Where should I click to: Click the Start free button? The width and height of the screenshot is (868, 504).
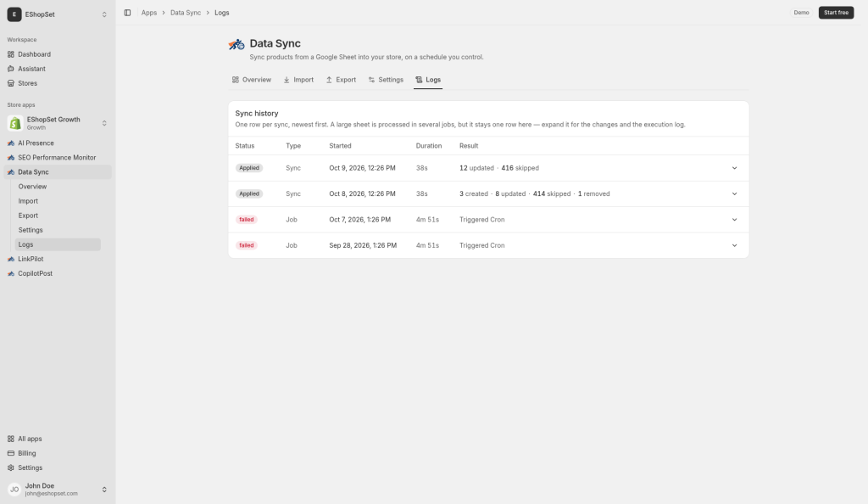(x=836, y=13)
